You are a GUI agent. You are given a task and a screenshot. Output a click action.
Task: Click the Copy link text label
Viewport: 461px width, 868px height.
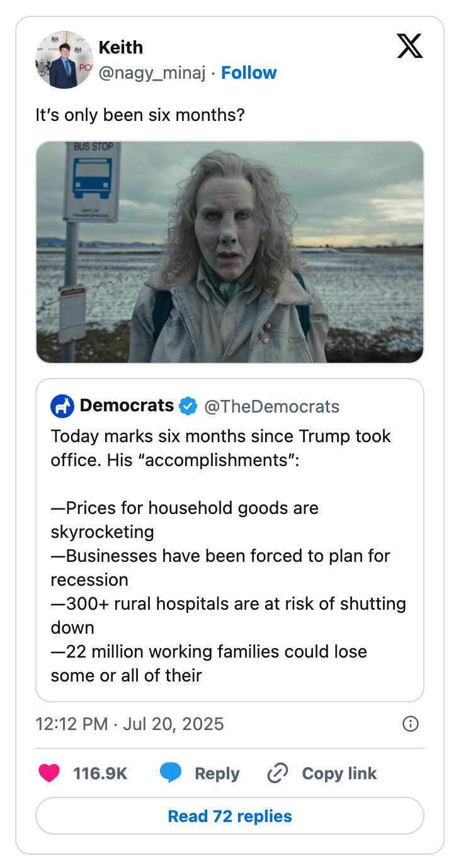point(339,774)
